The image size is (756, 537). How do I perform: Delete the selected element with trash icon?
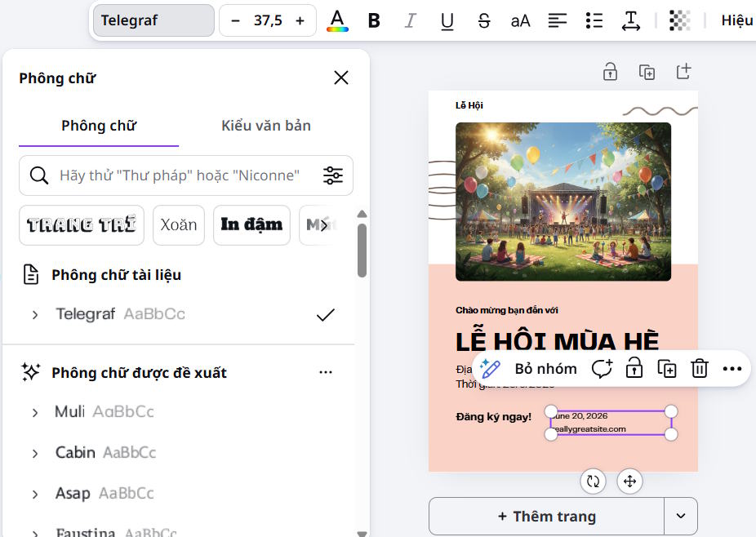[x=700, y=368]
